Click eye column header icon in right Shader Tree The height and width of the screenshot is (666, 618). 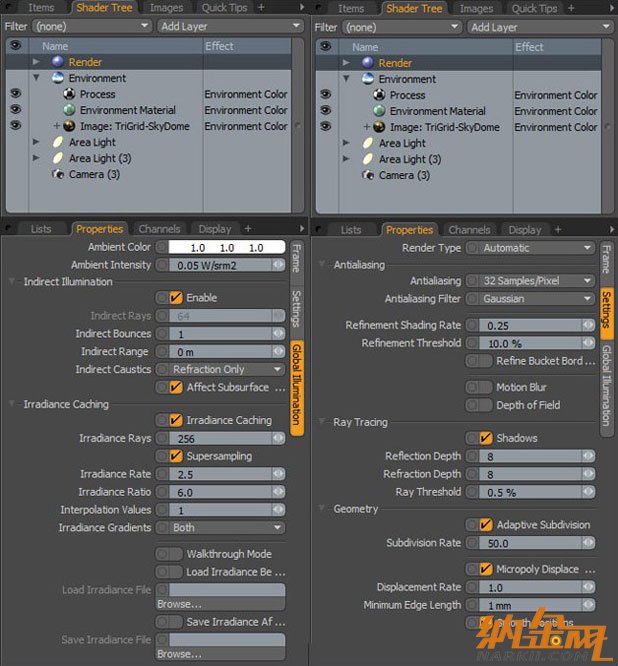[326, 46]
